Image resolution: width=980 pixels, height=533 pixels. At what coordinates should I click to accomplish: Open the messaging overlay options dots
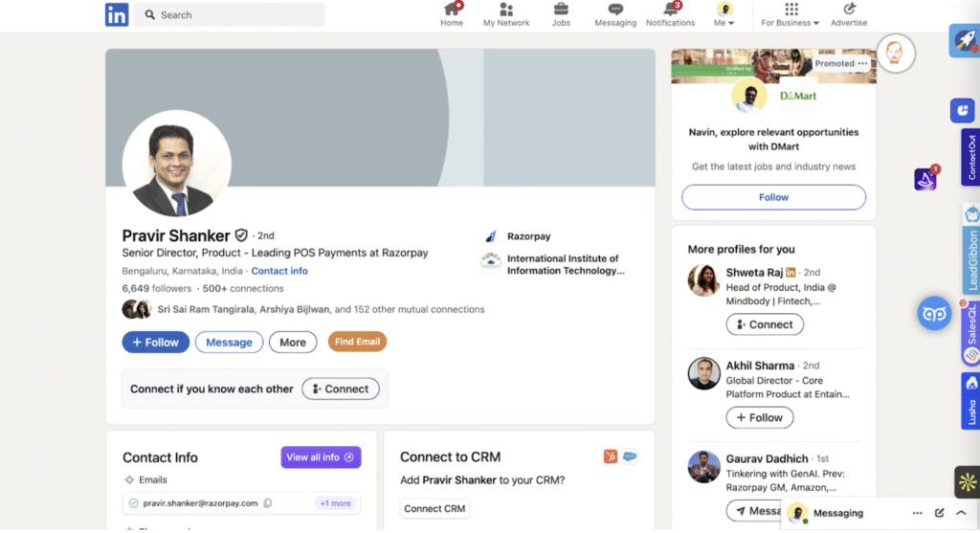click(917, 513)
